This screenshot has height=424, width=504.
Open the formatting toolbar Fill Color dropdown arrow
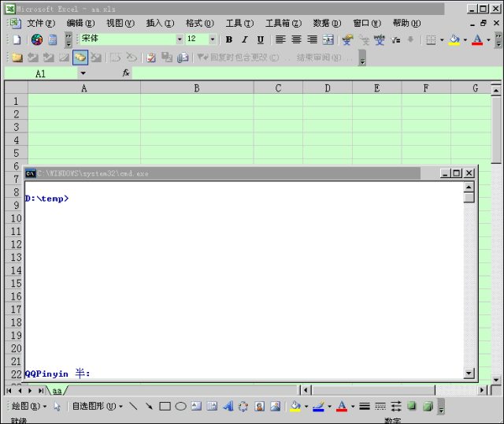[x=465, y=39]
